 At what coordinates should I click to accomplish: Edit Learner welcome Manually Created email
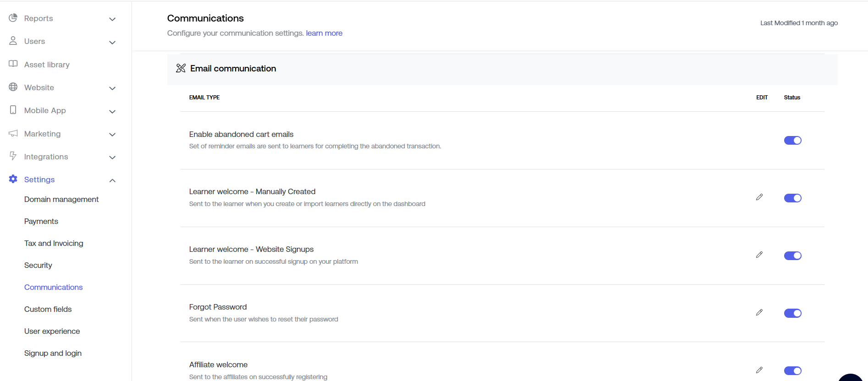759,197
